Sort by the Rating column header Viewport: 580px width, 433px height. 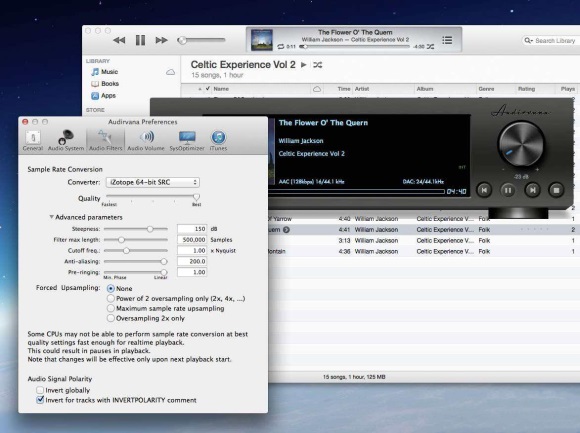pos(535,89)
